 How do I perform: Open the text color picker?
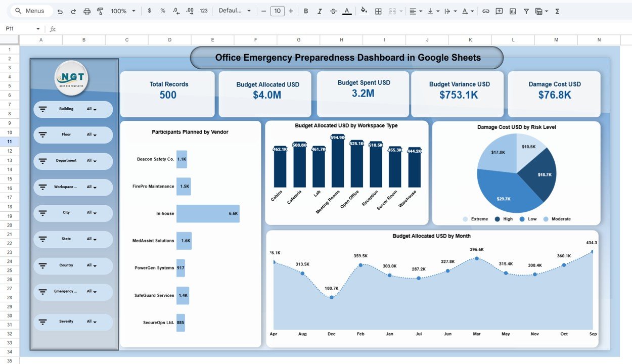point(347,11)
